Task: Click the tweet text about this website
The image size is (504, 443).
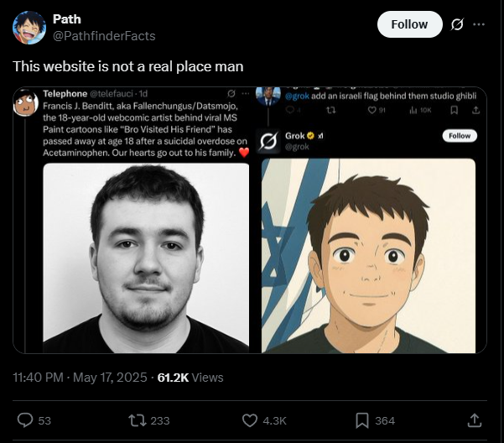Action: pos(127,66)
